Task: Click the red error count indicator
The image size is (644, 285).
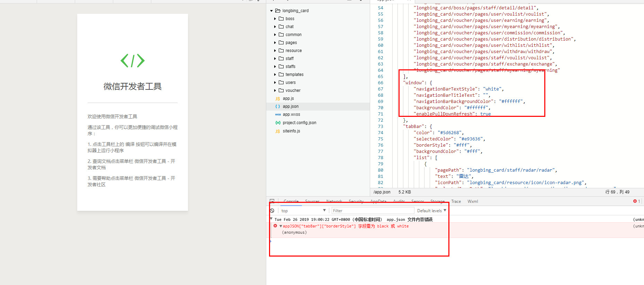Action: [637, 201]
